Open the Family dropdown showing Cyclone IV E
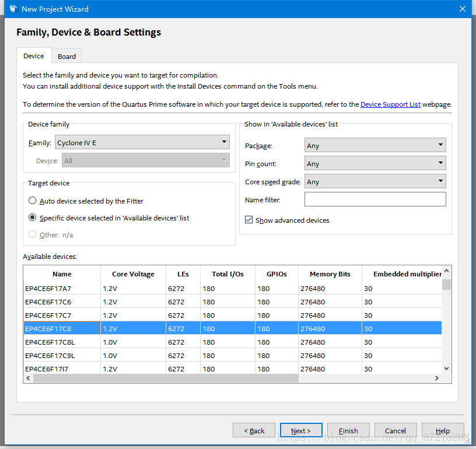 [142, 142]
